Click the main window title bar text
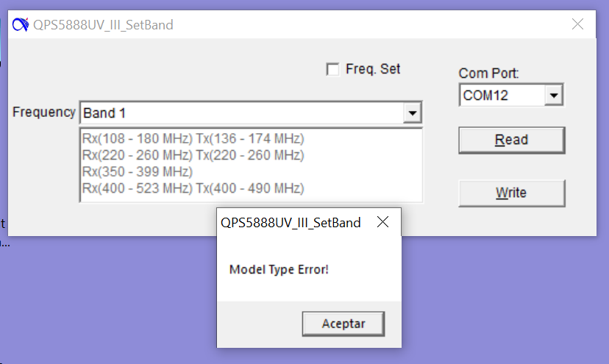This screenshot has height=364, width=609. click(103, 25)
